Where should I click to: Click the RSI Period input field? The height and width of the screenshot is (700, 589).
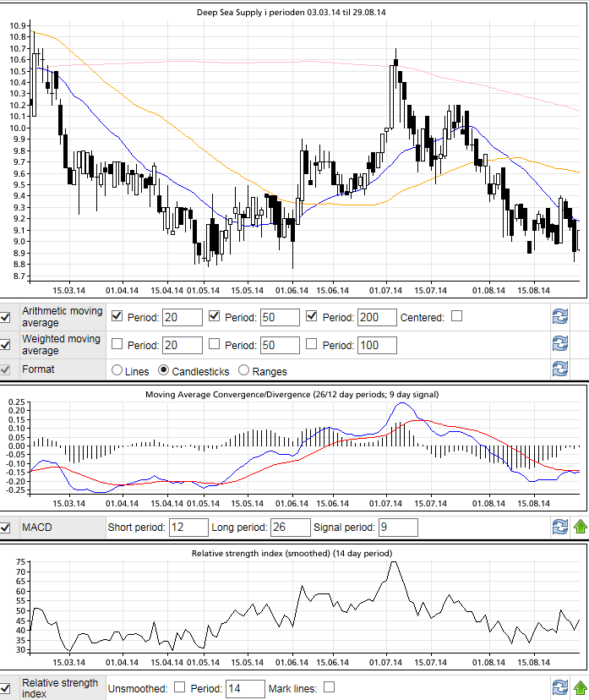pyautogui.click(x=245, y=688)
